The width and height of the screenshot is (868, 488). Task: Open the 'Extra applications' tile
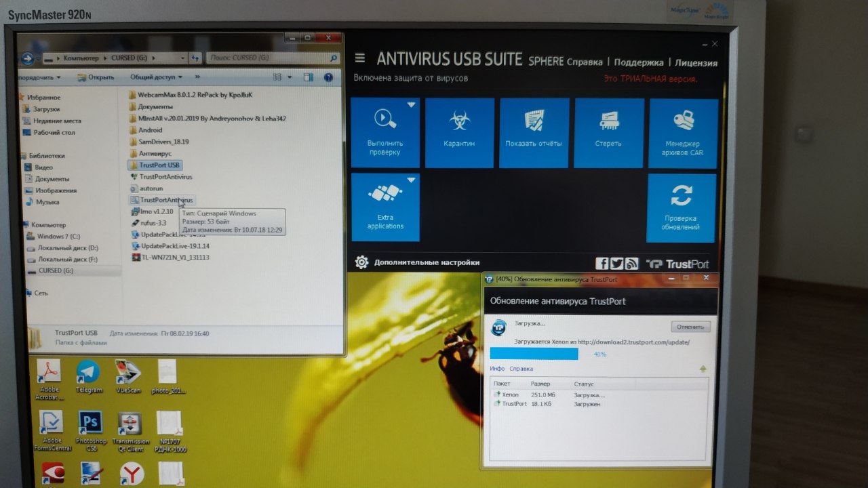tap(385, 207)
